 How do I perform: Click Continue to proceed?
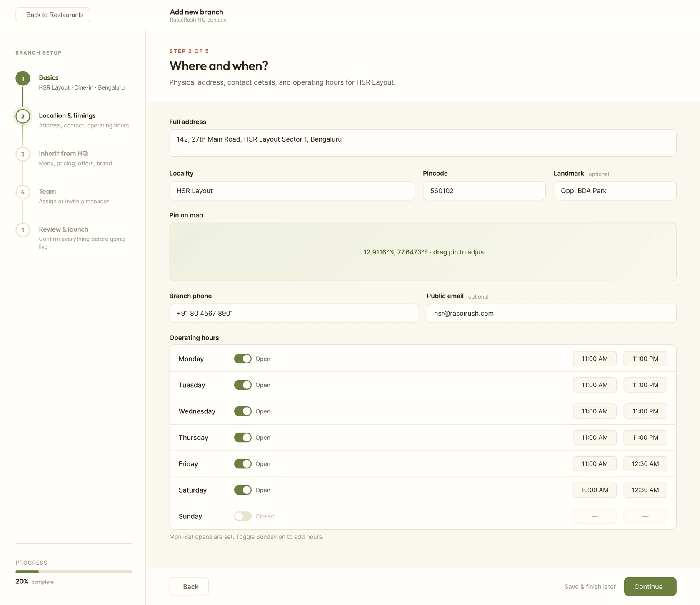pos(650,586)
